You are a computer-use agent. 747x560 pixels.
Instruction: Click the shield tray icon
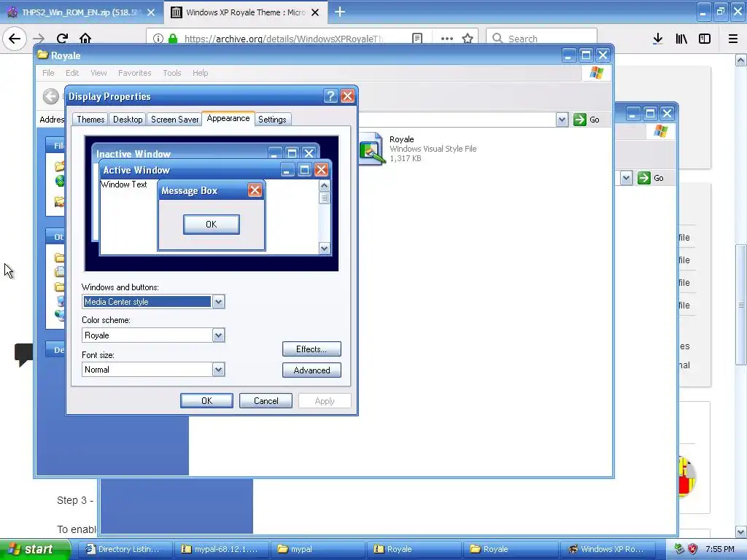(x=693, y=549)
